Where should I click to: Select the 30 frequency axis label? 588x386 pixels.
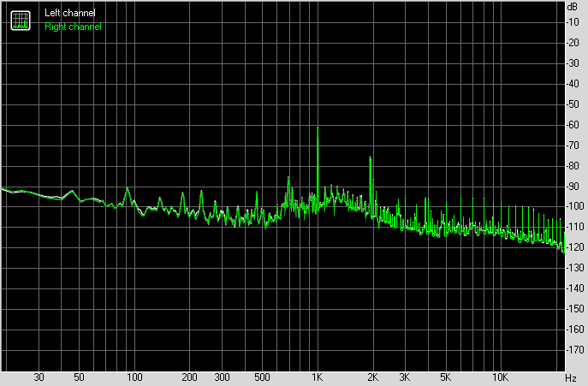coord(39,377)
